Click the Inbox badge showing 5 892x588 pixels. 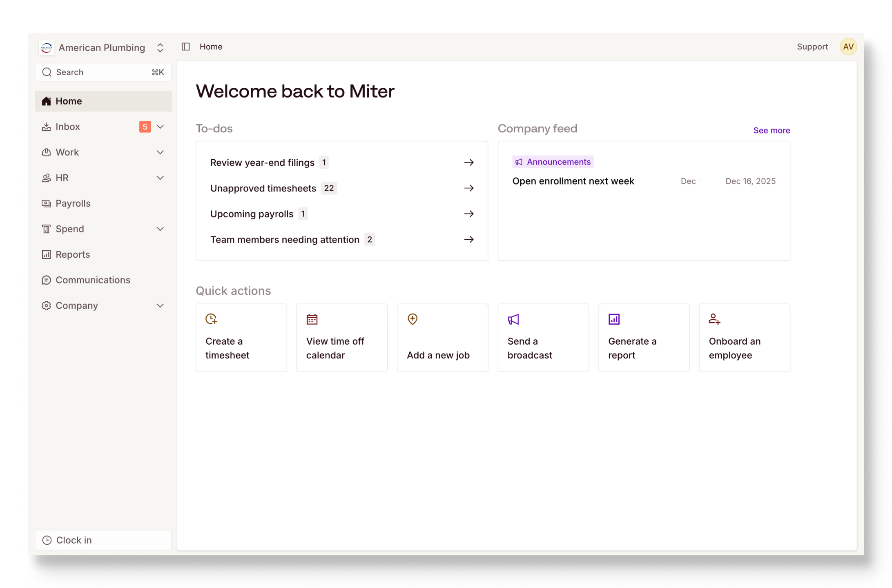click(x=145, y=127)
